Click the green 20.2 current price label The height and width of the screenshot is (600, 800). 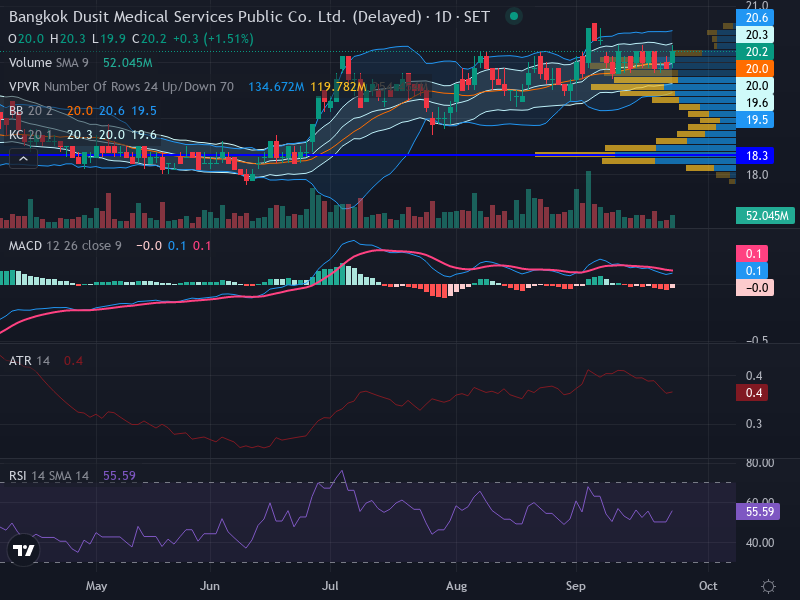tap(755, 52)
